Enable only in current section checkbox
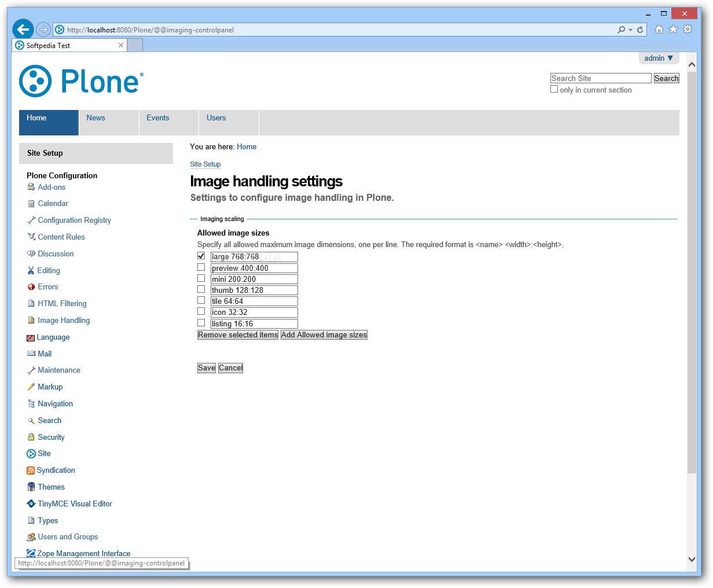713x588 pixels. [x=554, y=89]
